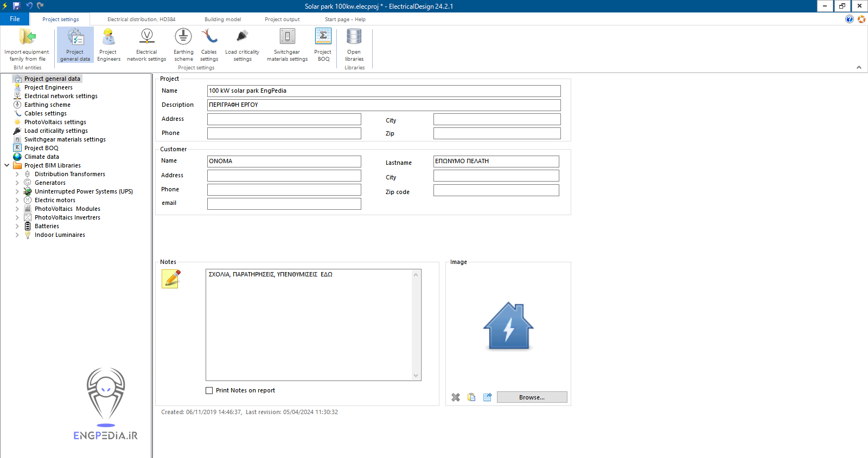This screenshot has width=868, height=458.
Task: Switch to the Building model tab
Action: pyautogui.click(x=222, y=20)
